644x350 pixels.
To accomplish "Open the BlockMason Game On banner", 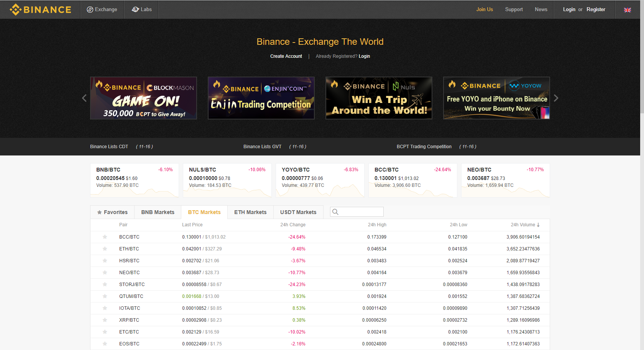I will point(143,98).
